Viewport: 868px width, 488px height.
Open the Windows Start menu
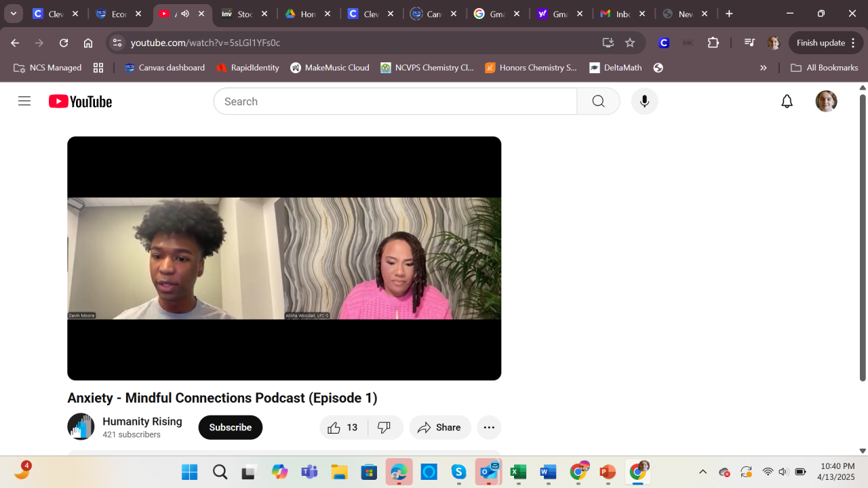(190, 472)
